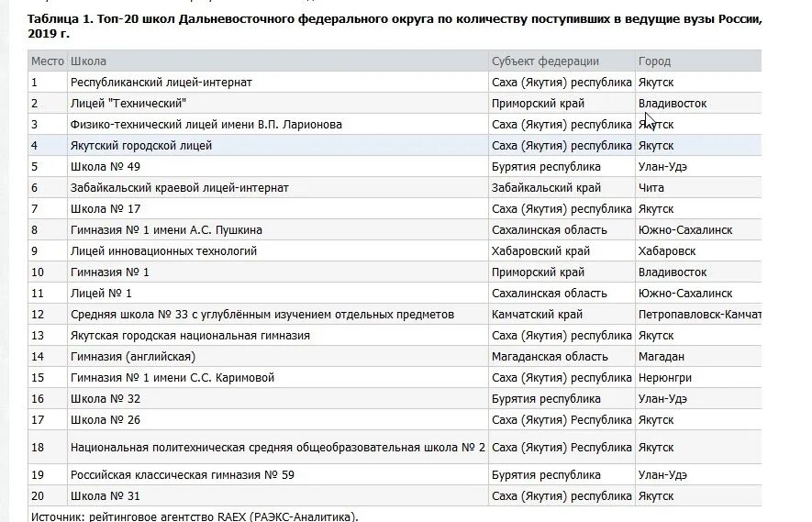Click the Лицей "Технический" row
The width and height of the screenshot is (812, 522).
pyautogui.click(x=395, y=104)
